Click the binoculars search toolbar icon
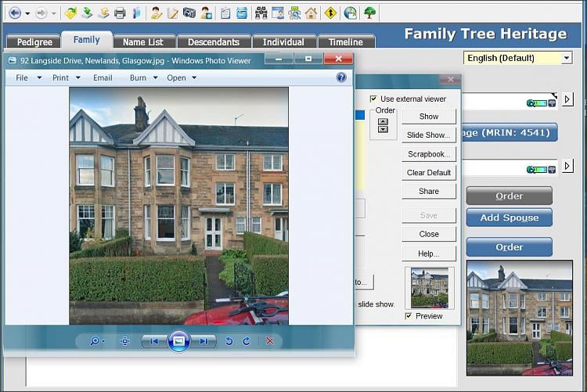587x392 pixels. (261, 13)
